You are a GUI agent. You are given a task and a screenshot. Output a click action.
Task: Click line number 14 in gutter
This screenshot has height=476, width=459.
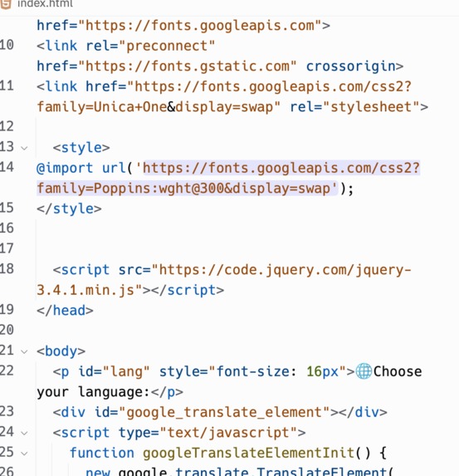click(x=7, y=167)
